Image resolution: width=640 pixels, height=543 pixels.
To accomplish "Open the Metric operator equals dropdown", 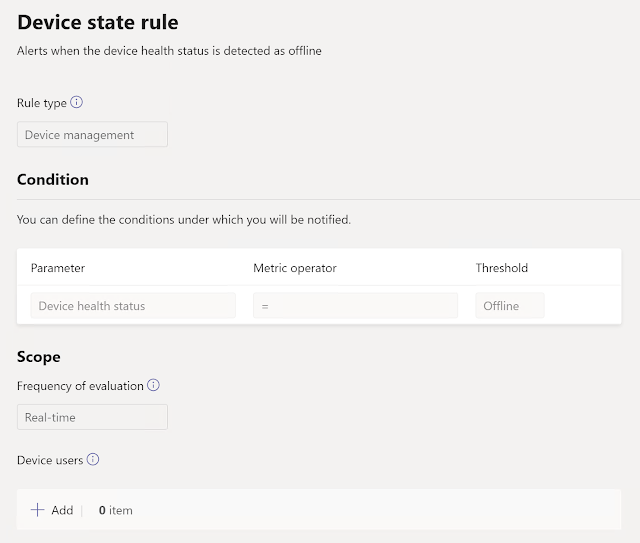I will coord(355,306).
